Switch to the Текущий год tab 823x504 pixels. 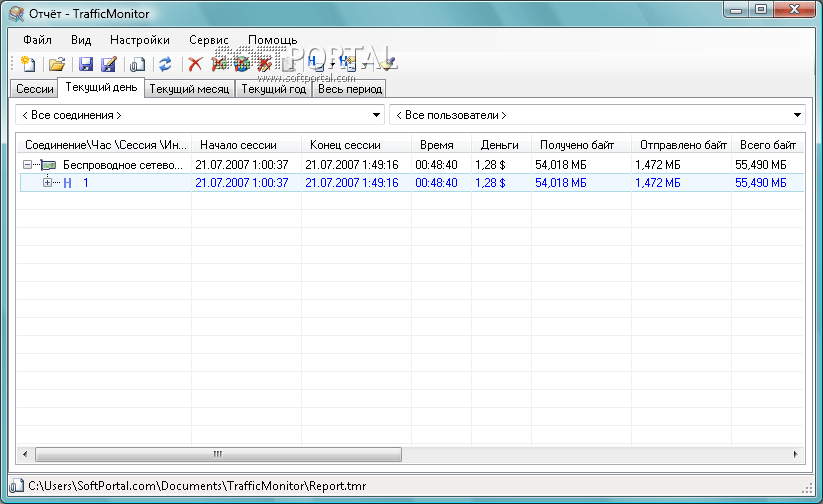(x=273, y=89)
